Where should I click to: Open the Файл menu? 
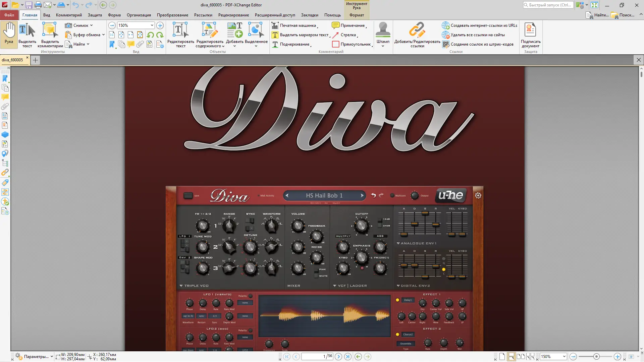click(x=9, y=15)
